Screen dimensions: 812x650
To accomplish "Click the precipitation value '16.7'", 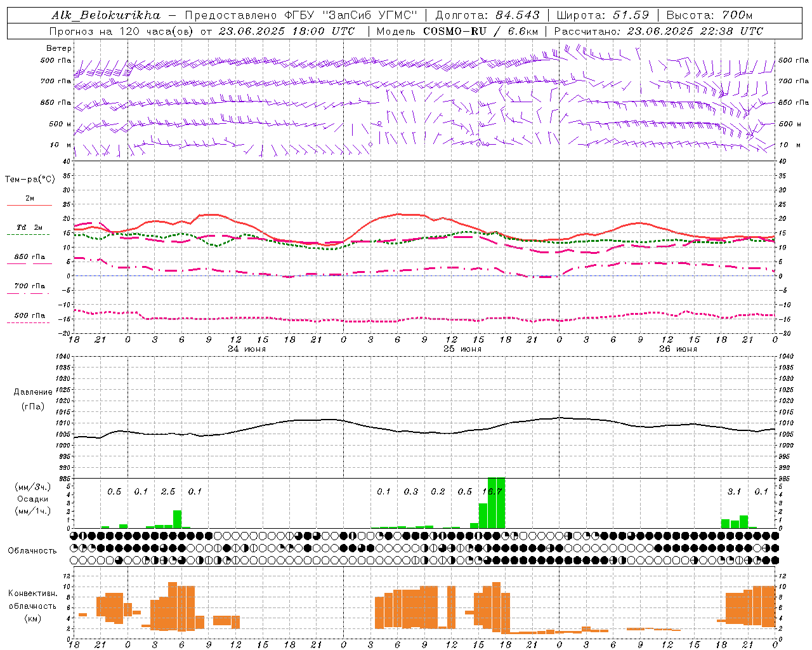I will click(x=492, y=492).
